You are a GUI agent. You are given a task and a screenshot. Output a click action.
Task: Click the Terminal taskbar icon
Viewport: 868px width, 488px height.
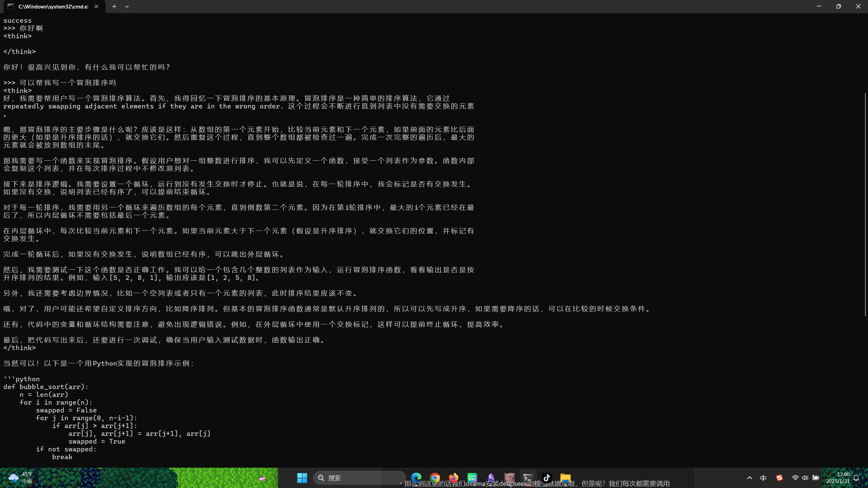point(528,478)
